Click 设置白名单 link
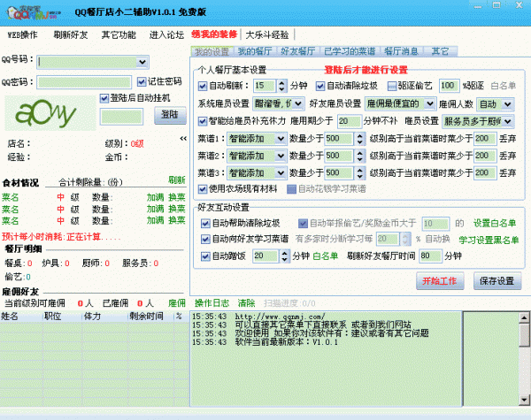 (495, 224)
